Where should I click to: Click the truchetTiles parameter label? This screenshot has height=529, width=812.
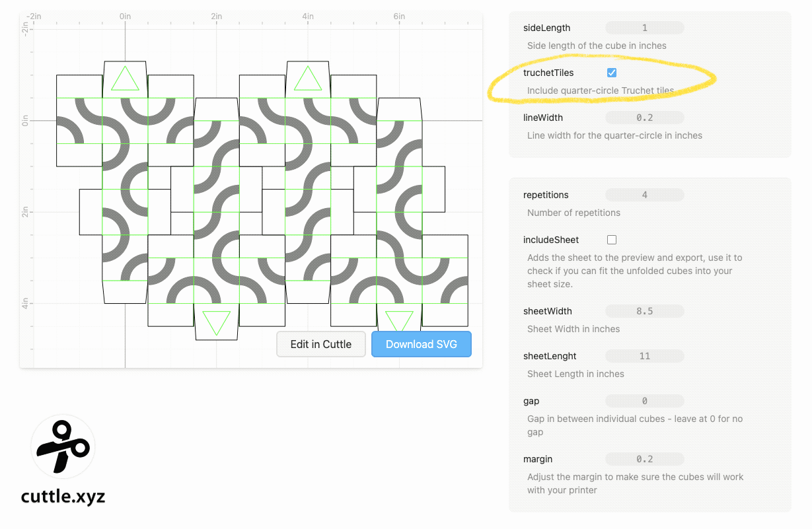(548, 73)
